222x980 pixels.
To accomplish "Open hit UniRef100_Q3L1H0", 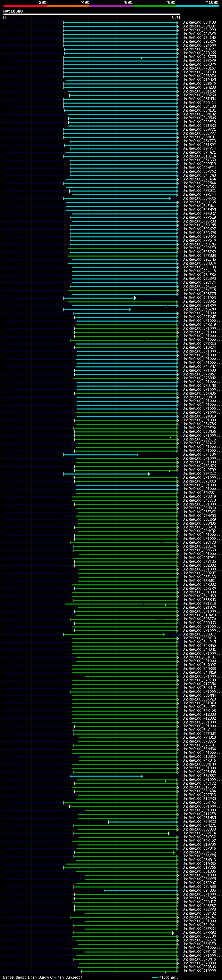I will click(199, 38).
